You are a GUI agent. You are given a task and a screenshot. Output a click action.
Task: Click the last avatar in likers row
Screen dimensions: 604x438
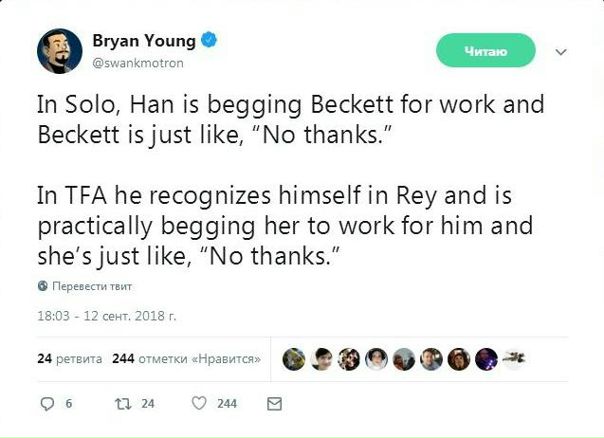coord(513,359)
